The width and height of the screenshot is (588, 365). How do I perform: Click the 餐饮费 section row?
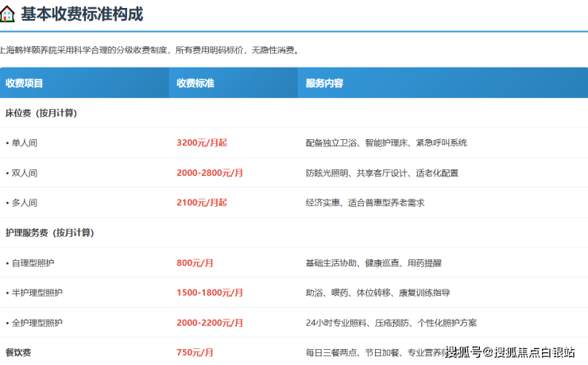(18, 352)
